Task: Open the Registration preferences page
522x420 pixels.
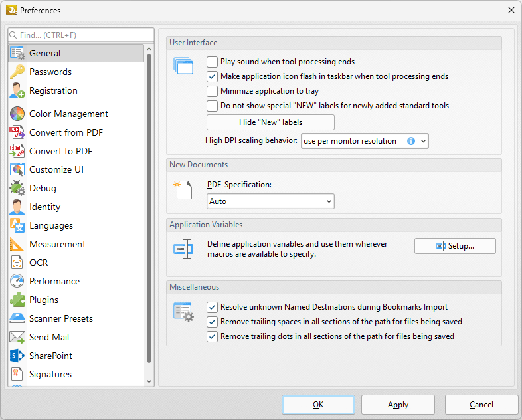Action: (76, 90)
